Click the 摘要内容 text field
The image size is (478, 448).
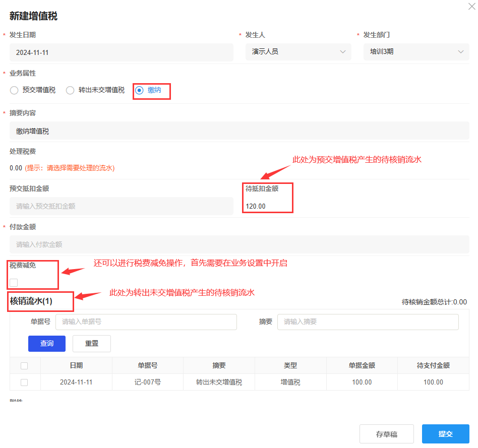(239, 131)
